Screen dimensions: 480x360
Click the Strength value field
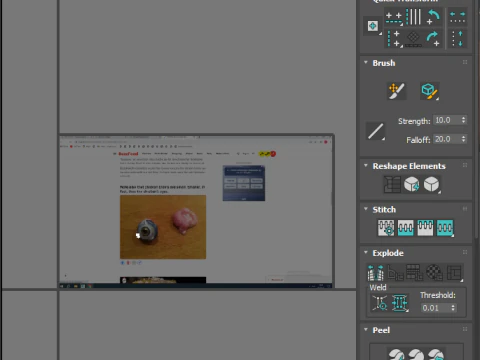click(447, 120)
